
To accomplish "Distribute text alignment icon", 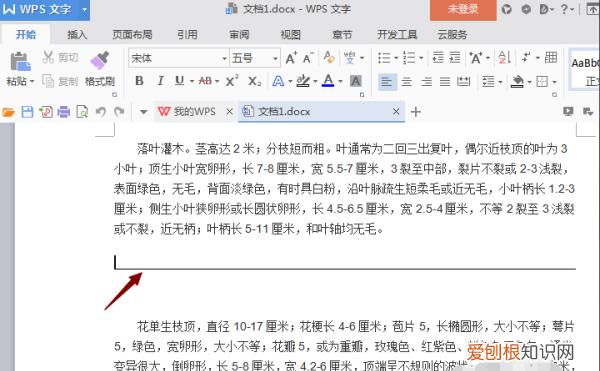I will coord(463,81).
